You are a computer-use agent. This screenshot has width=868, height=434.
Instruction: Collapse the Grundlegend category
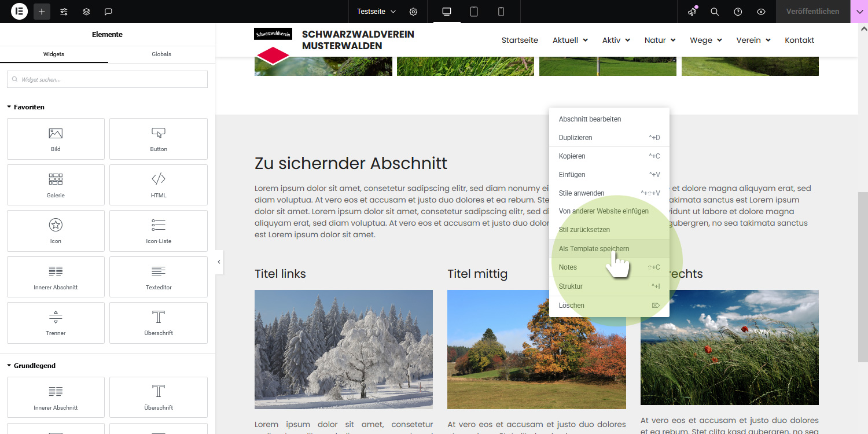[x=31, y=366]
